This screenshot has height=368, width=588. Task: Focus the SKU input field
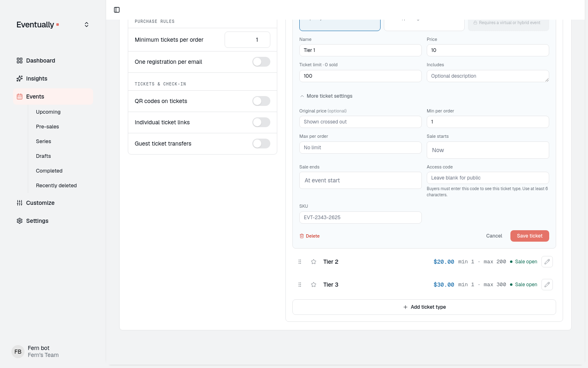click(361, 218)
